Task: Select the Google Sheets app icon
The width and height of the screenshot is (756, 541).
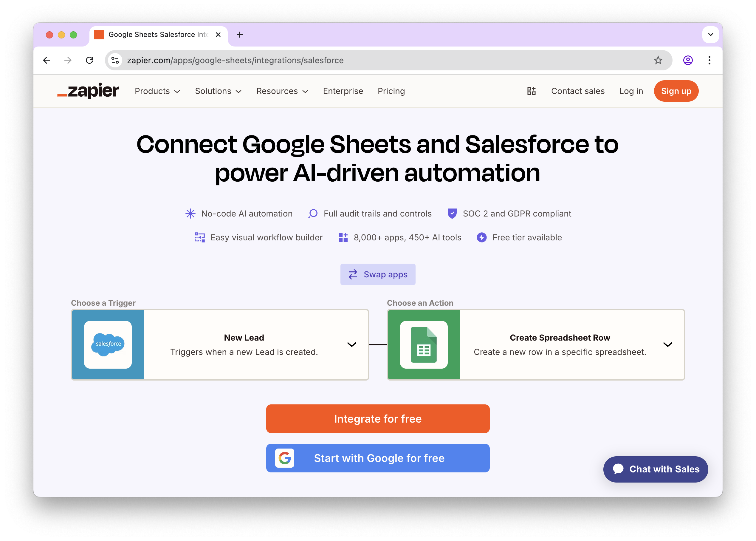Action: pyautogui.click(x=423, y=345)
